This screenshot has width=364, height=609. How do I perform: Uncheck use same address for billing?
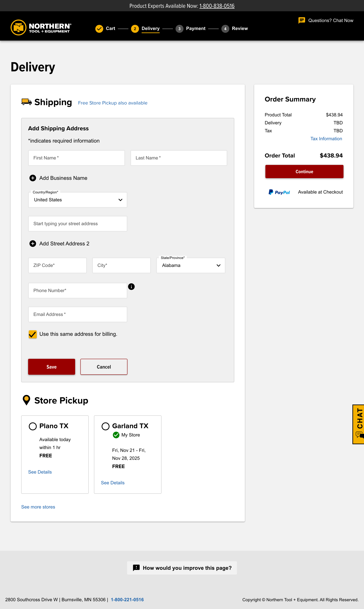point(33,334)
